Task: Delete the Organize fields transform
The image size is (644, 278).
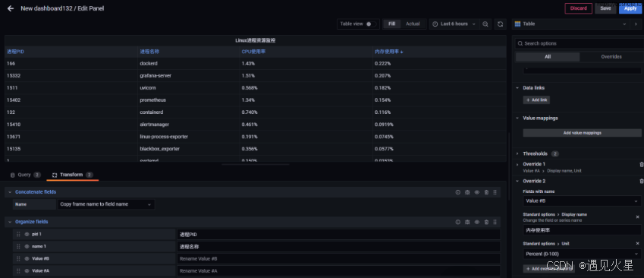Action: [486, 222]
